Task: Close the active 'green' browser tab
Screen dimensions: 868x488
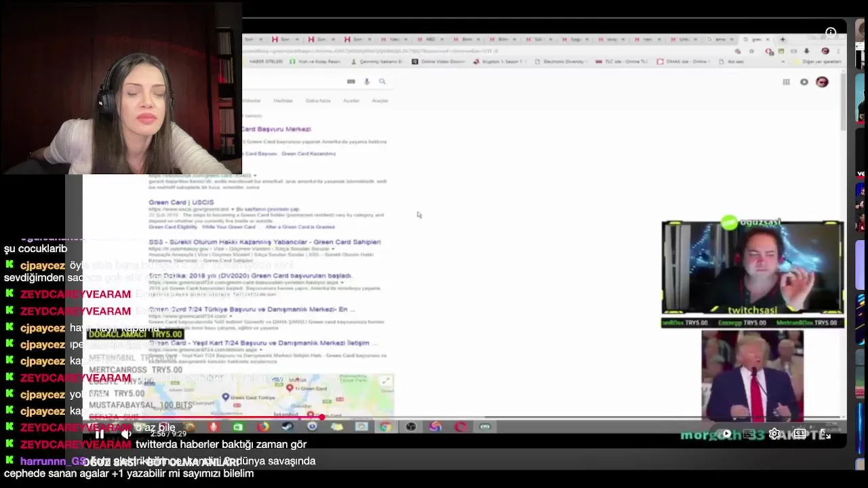Action: pyautogui.click(x=768, y=39)
